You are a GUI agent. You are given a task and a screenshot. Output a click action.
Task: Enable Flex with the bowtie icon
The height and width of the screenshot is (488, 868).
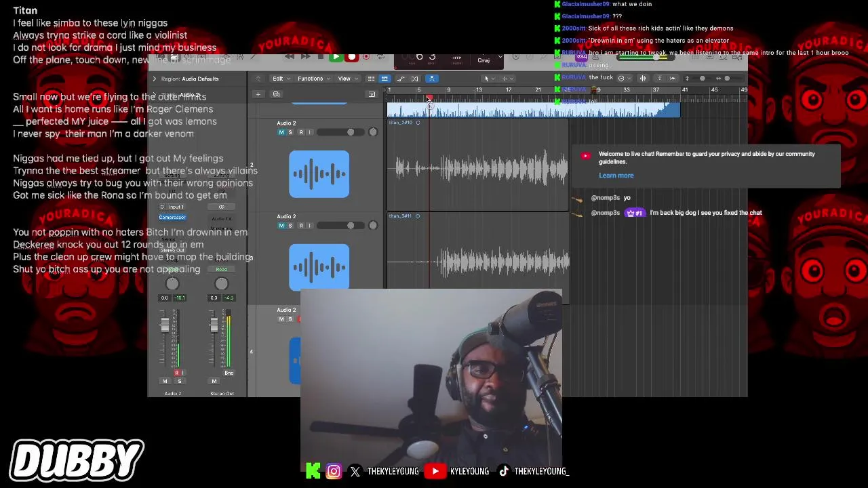pos(414,79)
